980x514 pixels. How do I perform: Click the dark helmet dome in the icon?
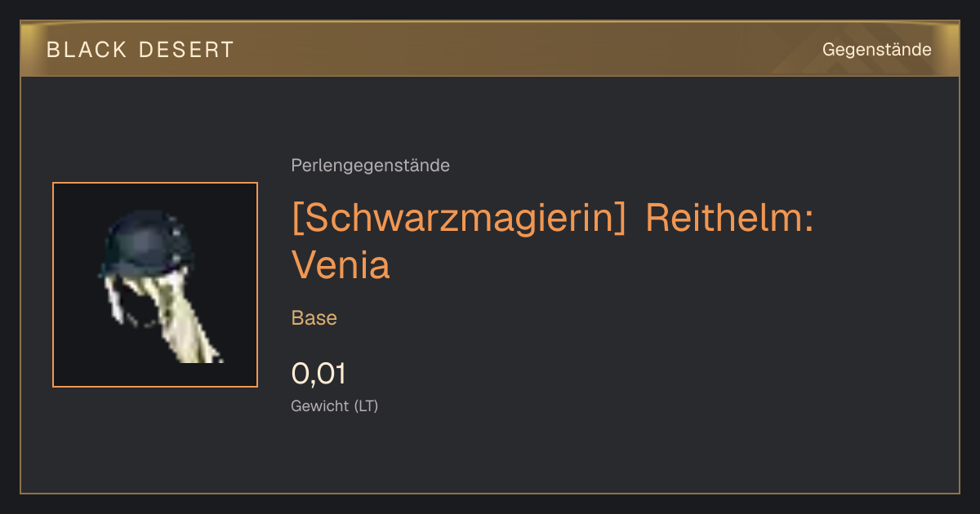tap(147, 245)
